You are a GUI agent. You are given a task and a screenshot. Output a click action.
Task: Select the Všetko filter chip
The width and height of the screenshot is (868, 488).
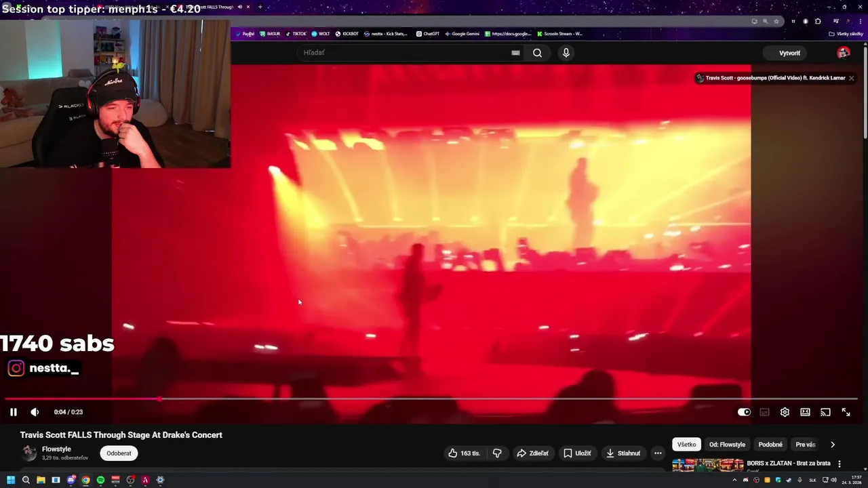[686, 445]
